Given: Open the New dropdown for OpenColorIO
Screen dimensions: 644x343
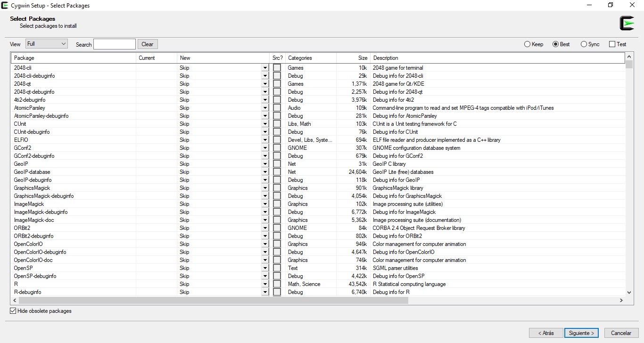Looking at the screenshot, I should [x=264, y=244].
